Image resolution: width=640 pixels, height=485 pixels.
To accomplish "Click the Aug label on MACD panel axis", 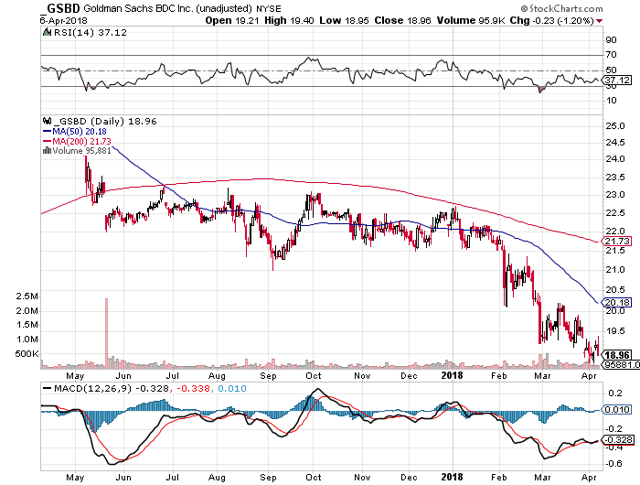I will [217, 477].
